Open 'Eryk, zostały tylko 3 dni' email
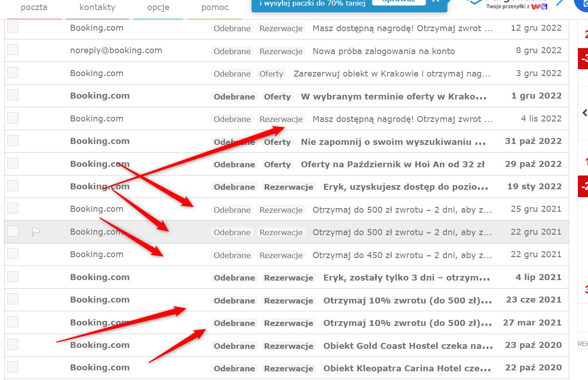This screenshot has width=588, height=380. click(x=406, y=277)
